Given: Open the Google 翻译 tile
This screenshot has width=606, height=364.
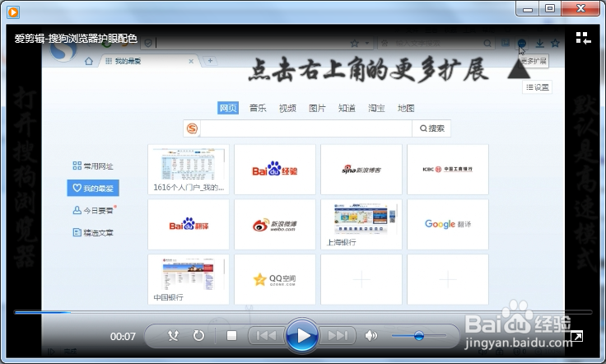Looking at the screenshot, I should click(x=448, y=225).
